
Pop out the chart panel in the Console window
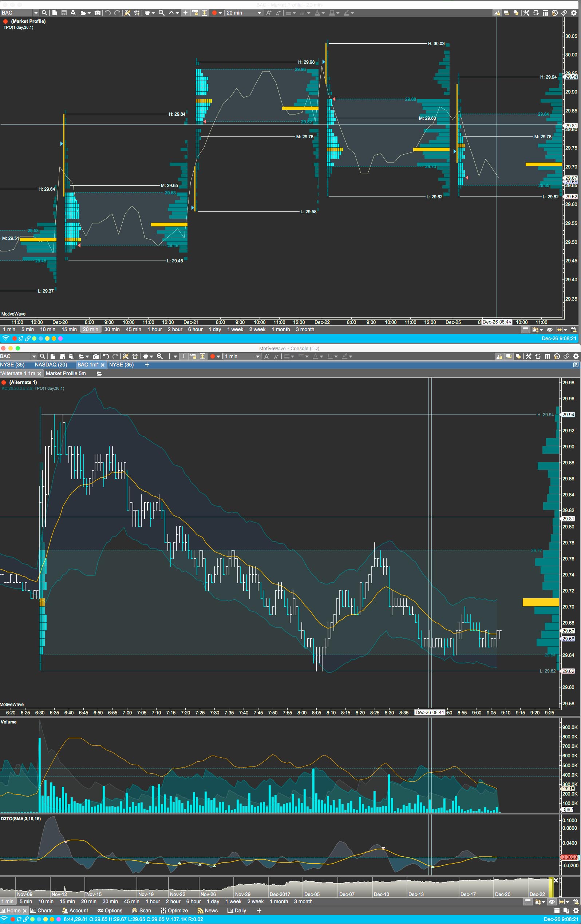[576, 365]
